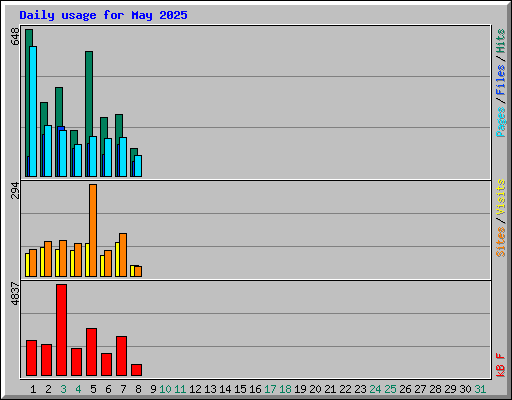Image resolution: width=512 pixels, height=400 pixels.
Task: Click day 19 on the date axis
Action: click(x=300, y=389)
